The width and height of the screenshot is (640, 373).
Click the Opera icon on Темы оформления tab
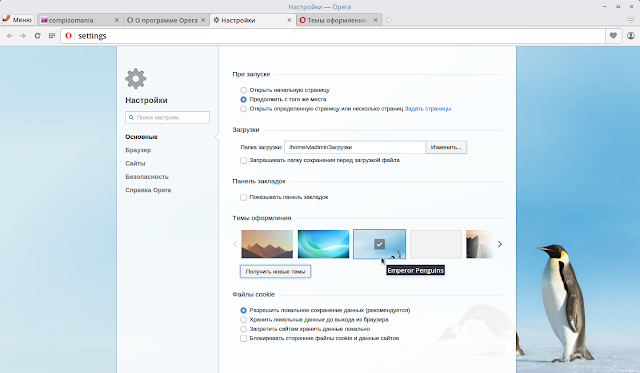pos(302,20)
